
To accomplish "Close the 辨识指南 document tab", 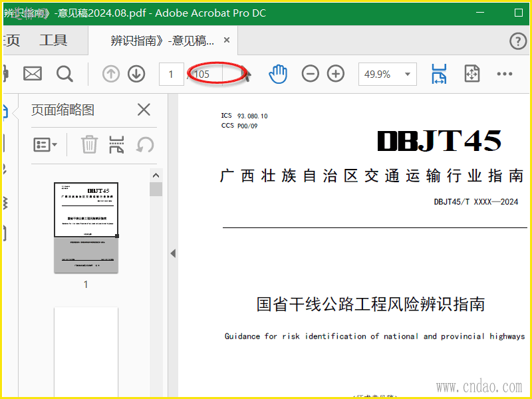I will 227,41.
